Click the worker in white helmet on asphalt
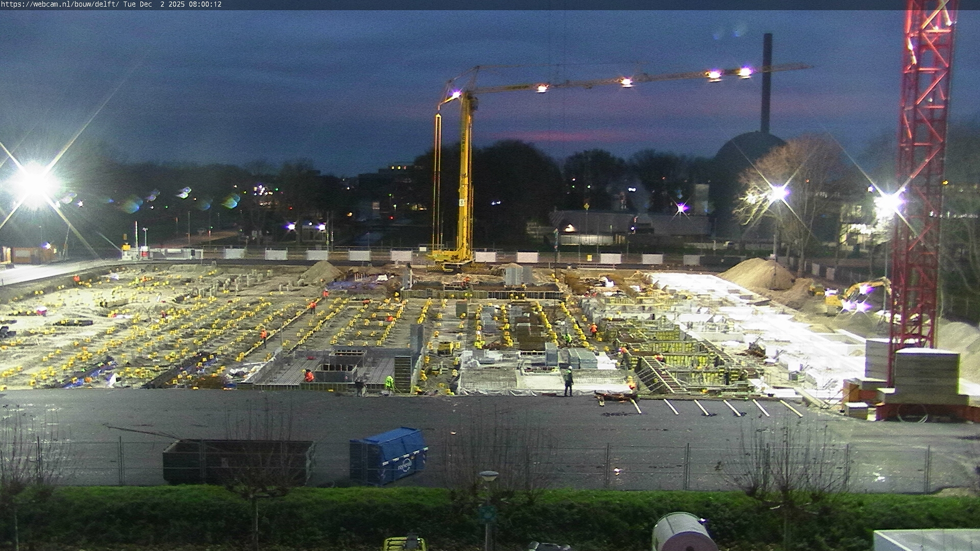 click(569, 381)
